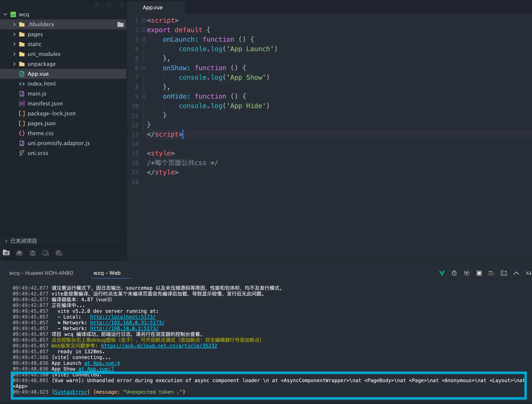Click the rerun icon in console toolbar
Image resolution: width=532 pixels, height=404 pixels.
(x=467, y=273)
